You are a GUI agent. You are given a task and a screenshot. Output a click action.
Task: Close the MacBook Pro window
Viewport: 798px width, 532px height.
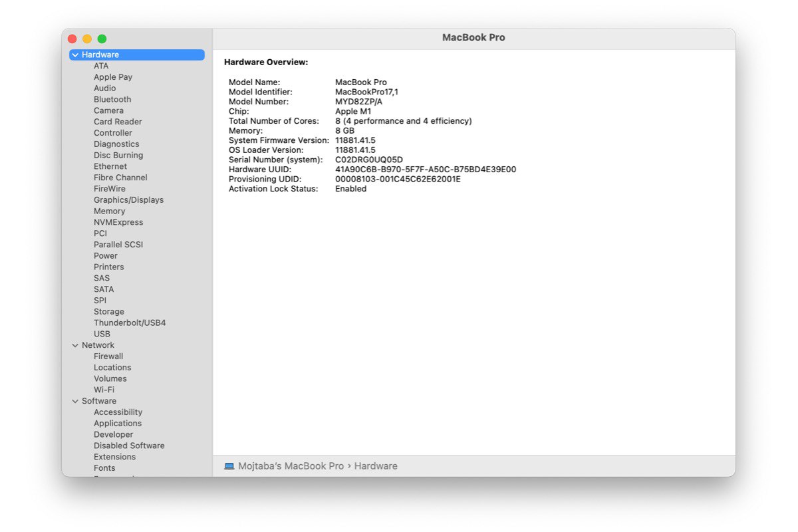coord(72,39)
